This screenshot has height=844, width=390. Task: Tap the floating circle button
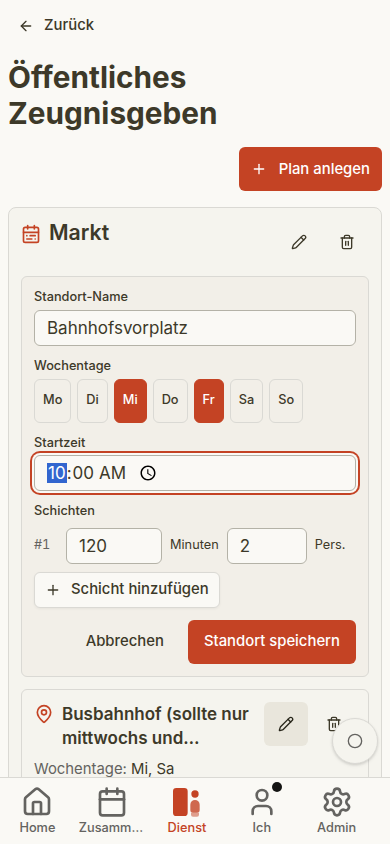(354, 741)
